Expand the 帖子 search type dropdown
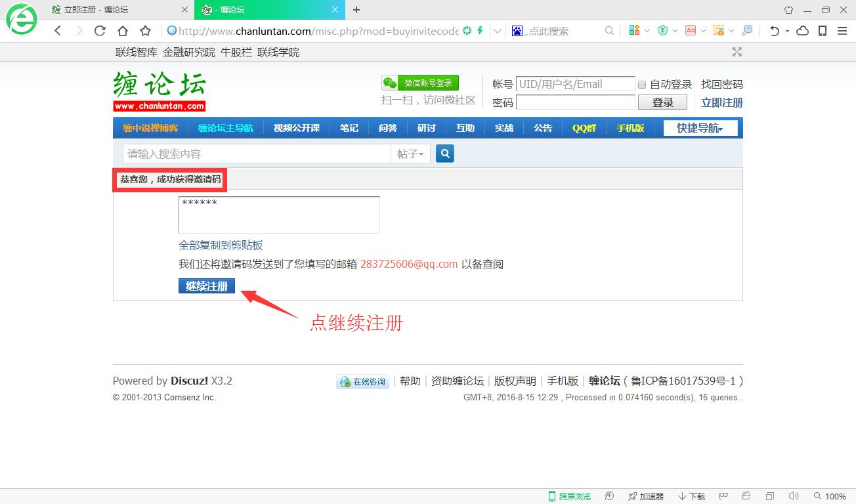856x504 pixels. [410, 154]
